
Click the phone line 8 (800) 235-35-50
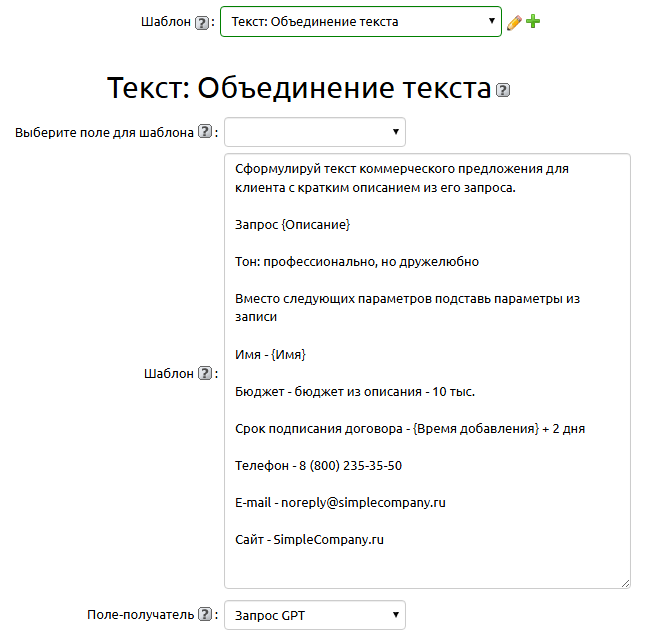318,466
